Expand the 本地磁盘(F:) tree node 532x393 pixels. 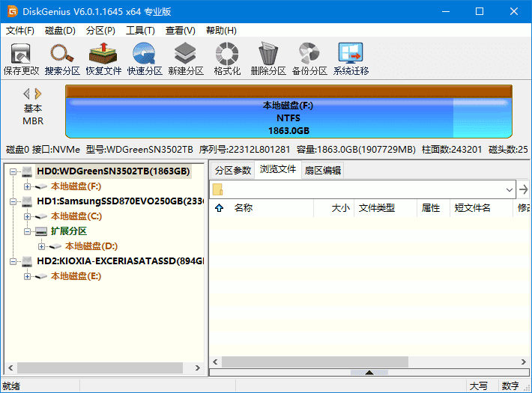(x=27, y=186)
